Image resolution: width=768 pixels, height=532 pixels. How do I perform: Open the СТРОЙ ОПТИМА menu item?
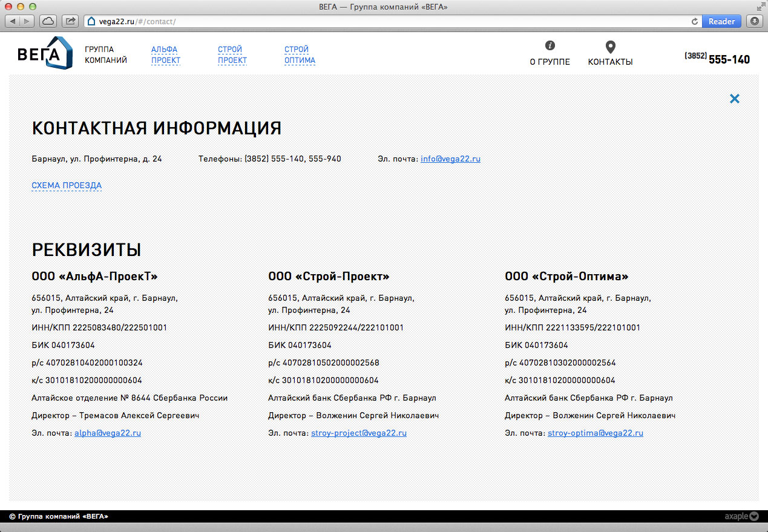click(300, 55)
